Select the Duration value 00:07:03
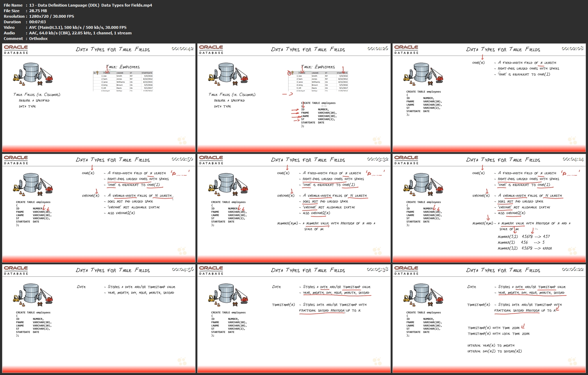This screenshot has width=588, height=375. [x=38, y=22]
